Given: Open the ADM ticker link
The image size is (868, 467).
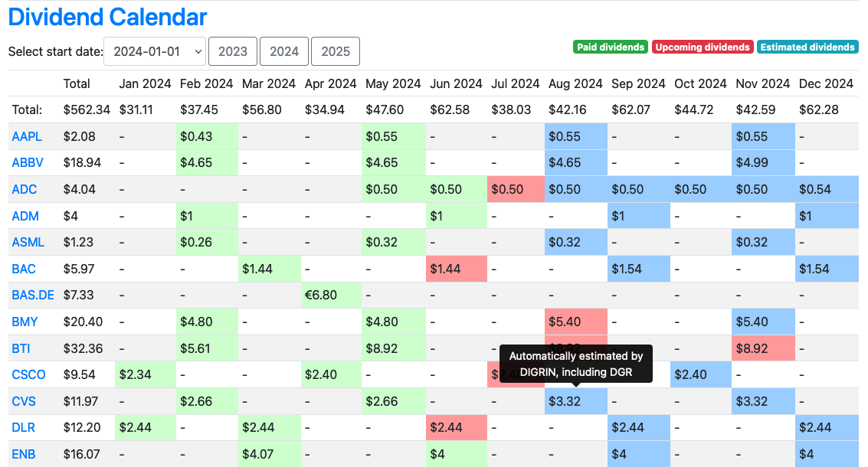Looking at the screenshot, I should pyautogui.click(x=25, y=216).
